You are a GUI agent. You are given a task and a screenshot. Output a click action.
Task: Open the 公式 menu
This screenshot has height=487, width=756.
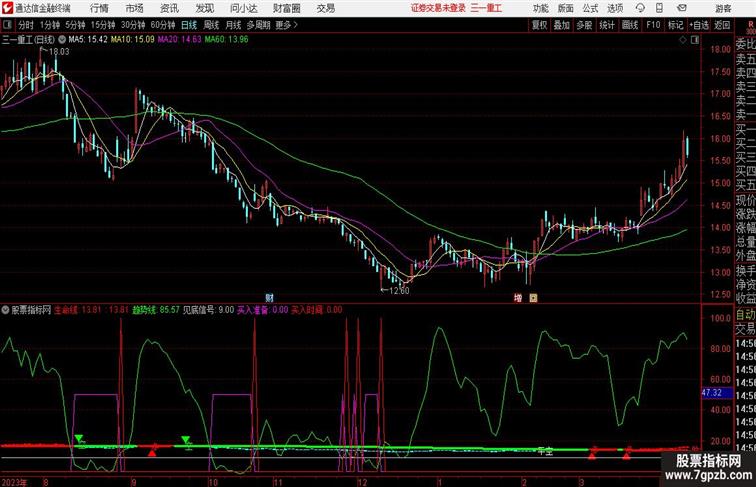click(590, 8)
